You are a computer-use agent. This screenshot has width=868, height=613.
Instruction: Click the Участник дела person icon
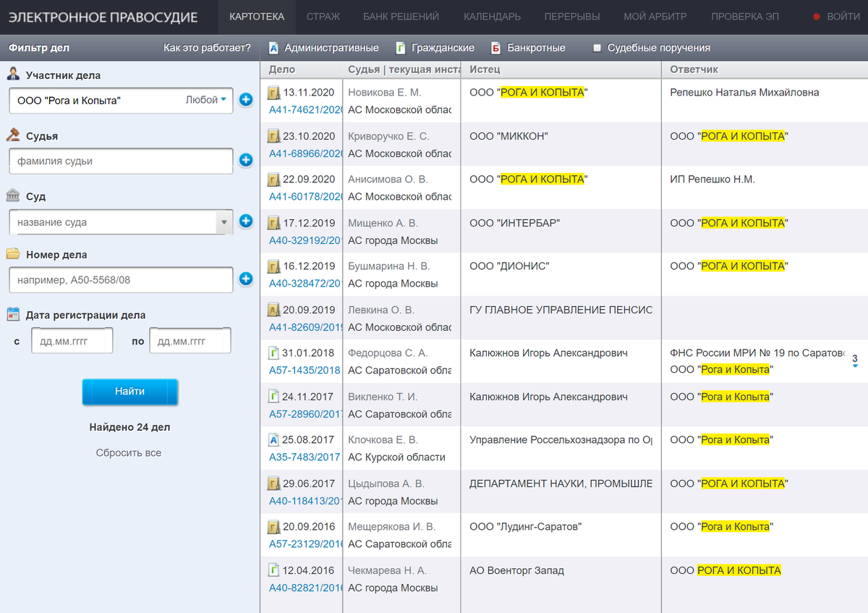click(x=13, y=74)
